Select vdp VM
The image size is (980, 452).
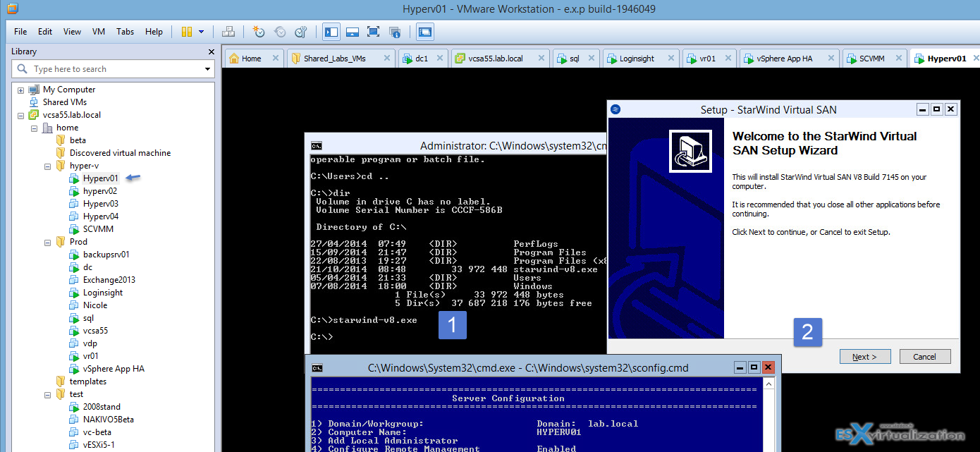click(x=91, y=343)
